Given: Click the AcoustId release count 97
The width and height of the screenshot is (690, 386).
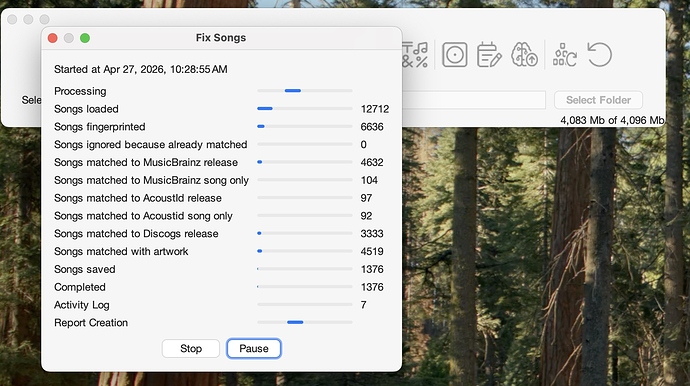Looking at the screenshot, I should (x=366, y=198).
